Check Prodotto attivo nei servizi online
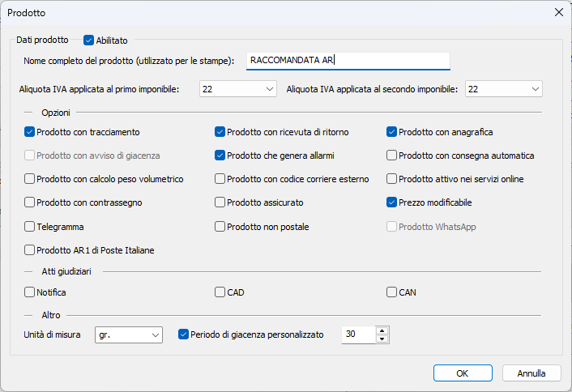572x392 pixels. point(391,179)
